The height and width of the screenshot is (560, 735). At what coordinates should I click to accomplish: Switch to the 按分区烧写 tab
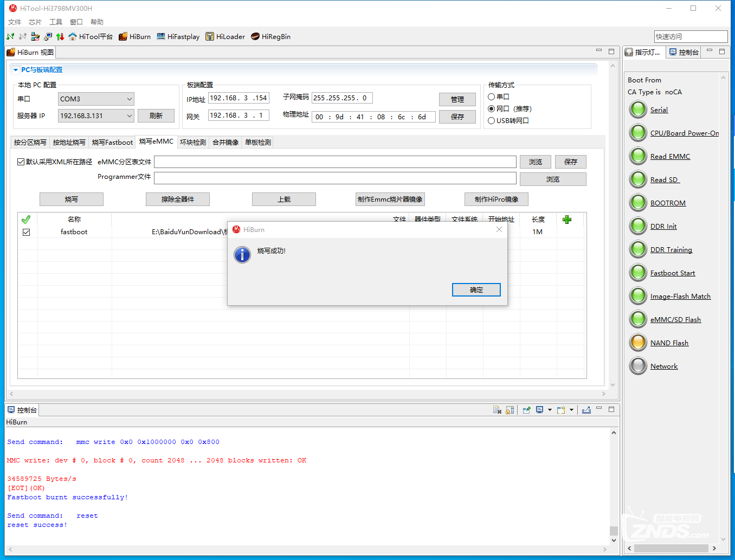point(30,142)
